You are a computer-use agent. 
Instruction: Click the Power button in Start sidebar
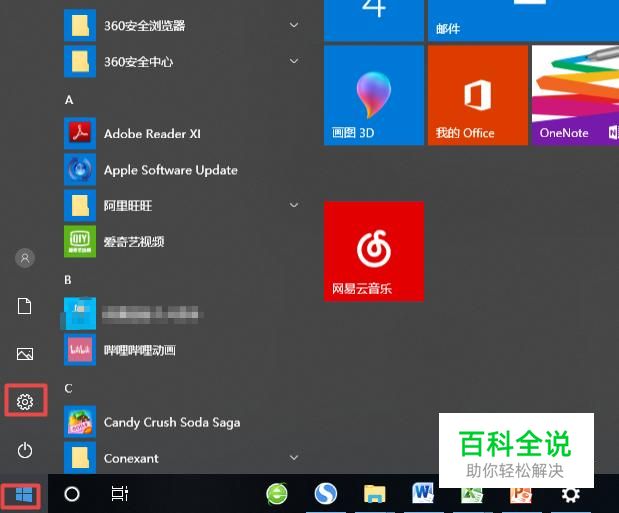(x=25, y=450)
